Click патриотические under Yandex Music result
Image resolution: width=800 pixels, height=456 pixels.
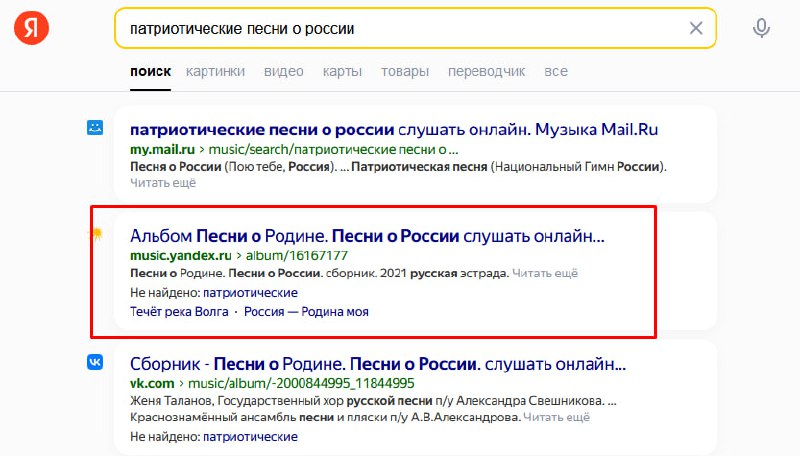250,293
